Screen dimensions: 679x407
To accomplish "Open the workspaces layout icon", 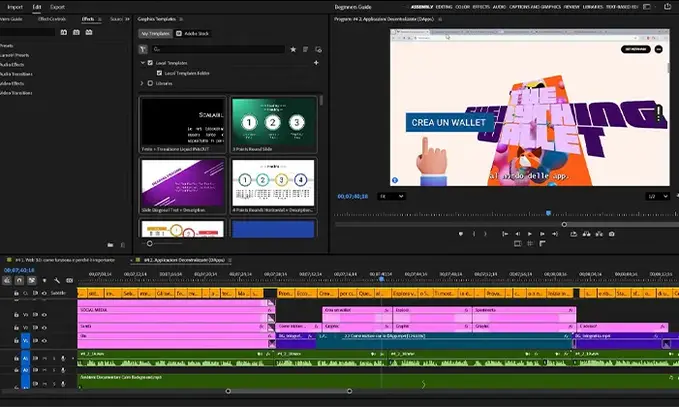I will click(x=647, y=6).
